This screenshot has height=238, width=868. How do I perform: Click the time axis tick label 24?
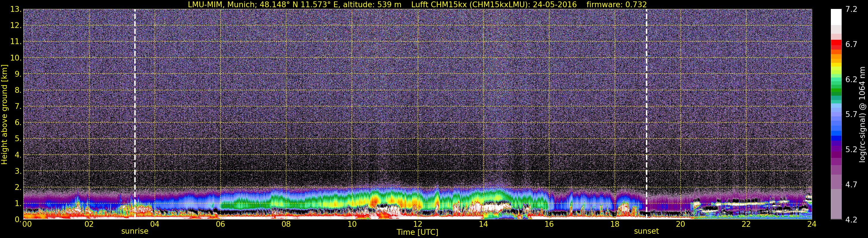(812, 224)
